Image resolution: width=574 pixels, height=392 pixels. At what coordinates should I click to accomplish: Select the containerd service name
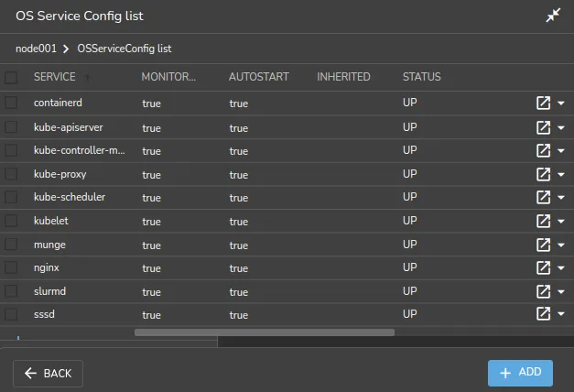coord(58,103)
